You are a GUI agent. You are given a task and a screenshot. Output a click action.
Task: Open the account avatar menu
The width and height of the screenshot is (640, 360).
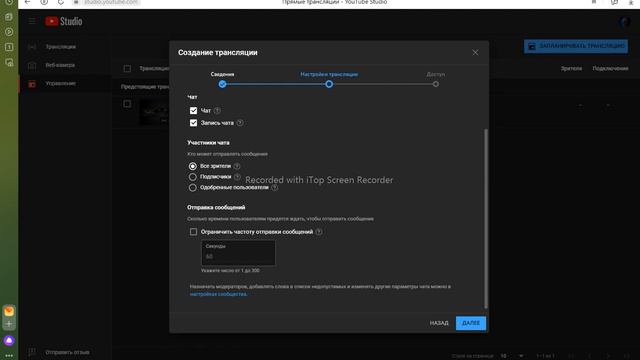(x=624, y=22)
